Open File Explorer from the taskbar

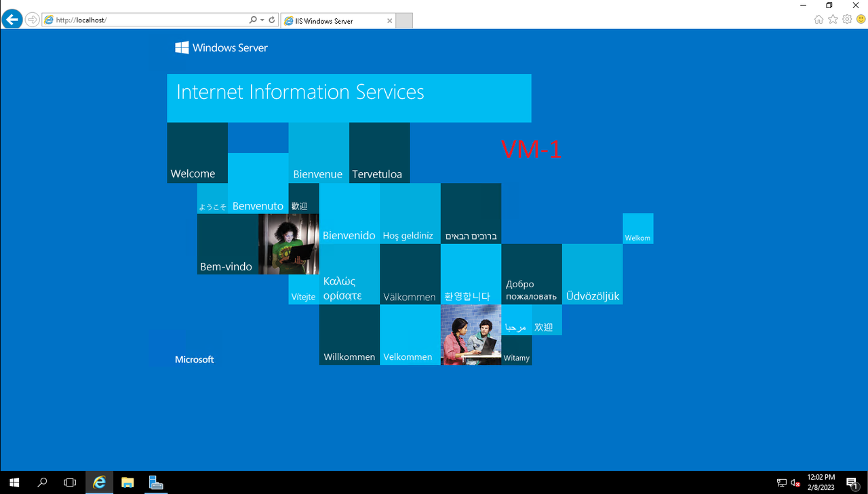pos(127,482)
